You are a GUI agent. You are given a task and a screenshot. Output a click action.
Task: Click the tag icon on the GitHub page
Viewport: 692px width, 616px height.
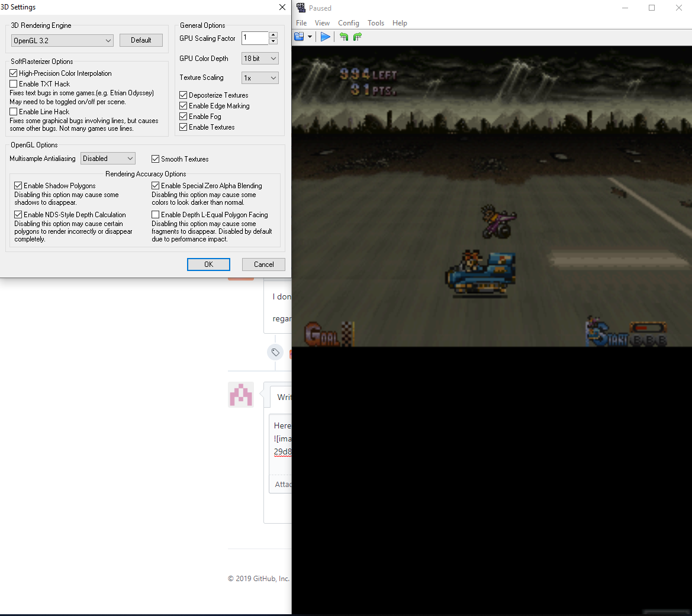[275, 352]
